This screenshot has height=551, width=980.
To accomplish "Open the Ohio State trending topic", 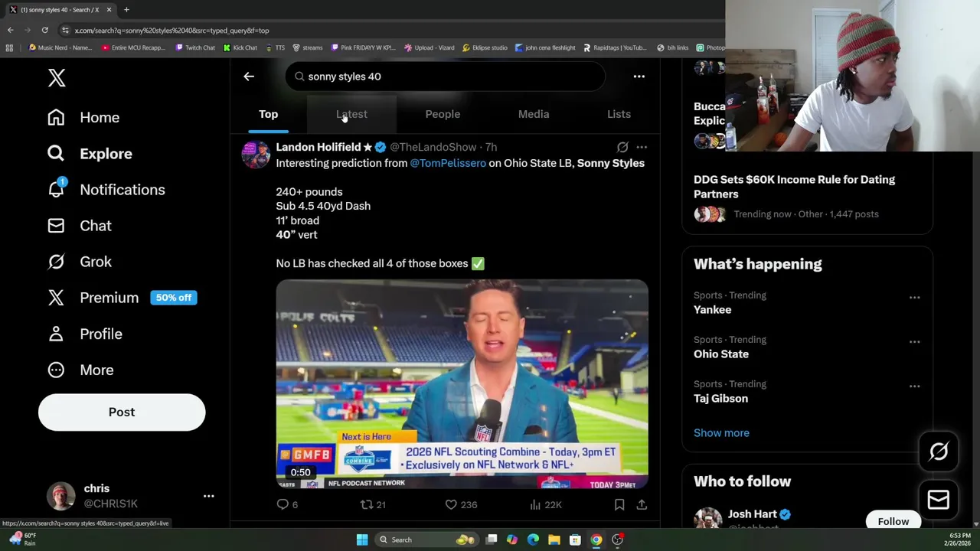I will [721, 354].
